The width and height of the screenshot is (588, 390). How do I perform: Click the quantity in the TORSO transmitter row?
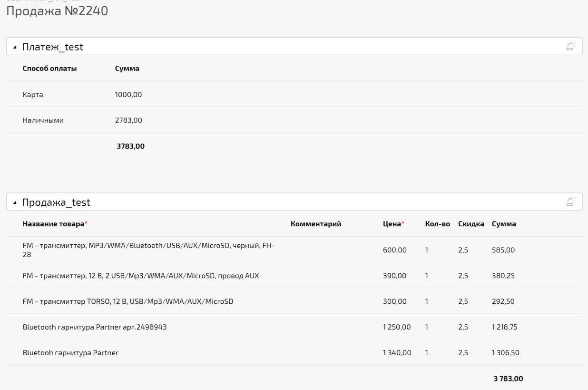click(x=427, y=301)
